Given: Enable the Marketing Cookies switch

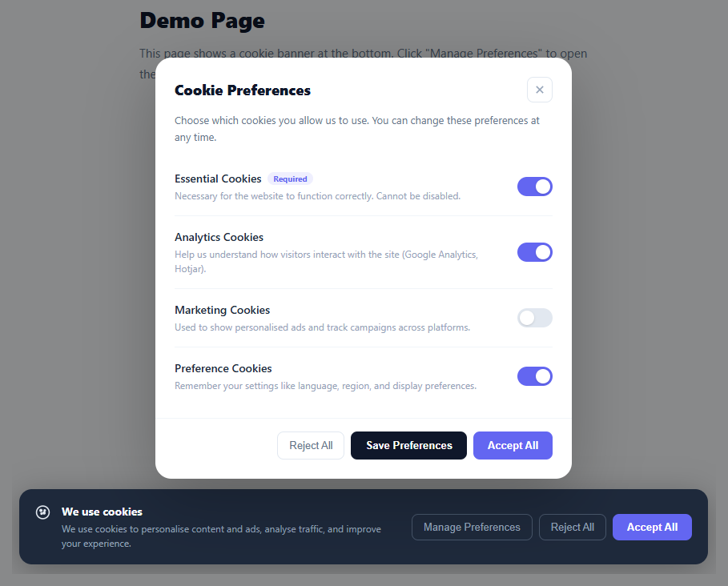Looking at the screenshot, I should [x=535, y=318].
